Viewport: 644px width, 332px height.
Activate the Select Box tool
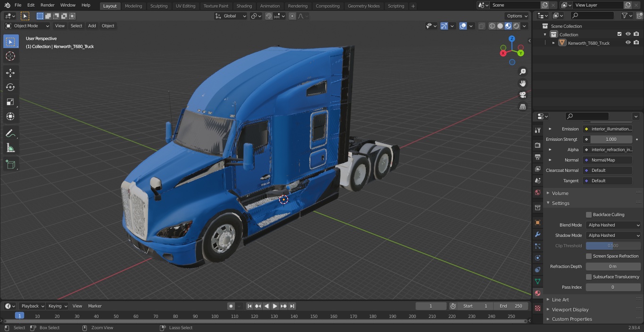pyautogui.click(x=10, y=41)
